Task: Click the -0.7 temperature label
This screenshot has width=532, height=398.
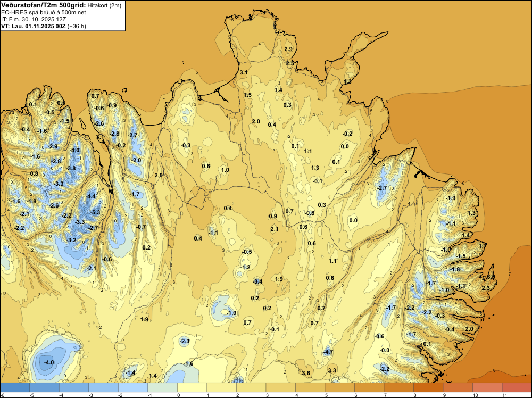Action: point(141,227)
